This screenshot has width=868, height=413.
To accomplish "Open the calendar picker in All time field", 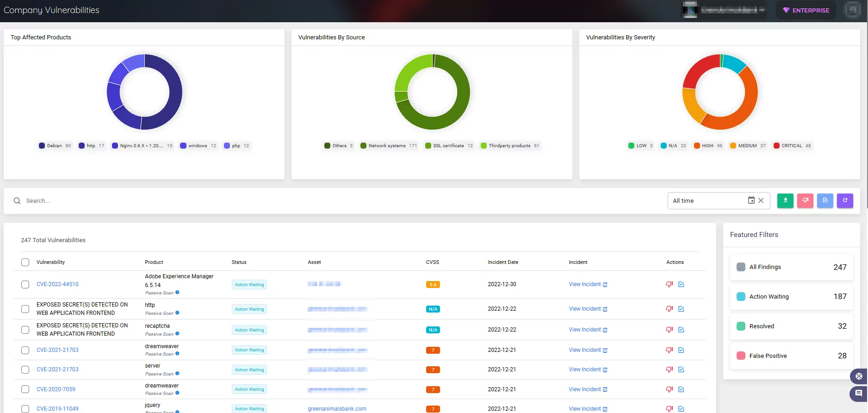I will coord(751,200).
